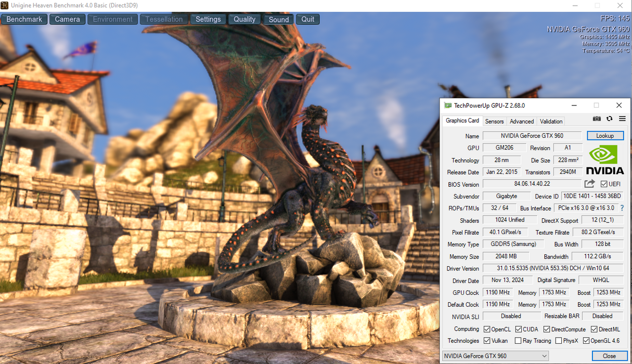Click the Pixel Fillrate 40.1 GPixel/s field
The height and width of the screenshot is (364, 632).
click(505, 232)
